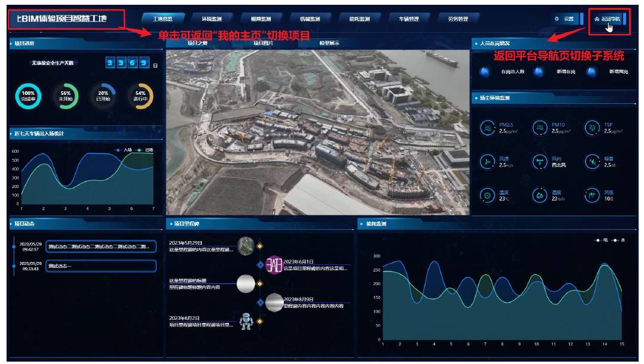Expand the 项目进度 panel header arrow
The width and height of the screenshot is (644, 364).
coord(11,44)
